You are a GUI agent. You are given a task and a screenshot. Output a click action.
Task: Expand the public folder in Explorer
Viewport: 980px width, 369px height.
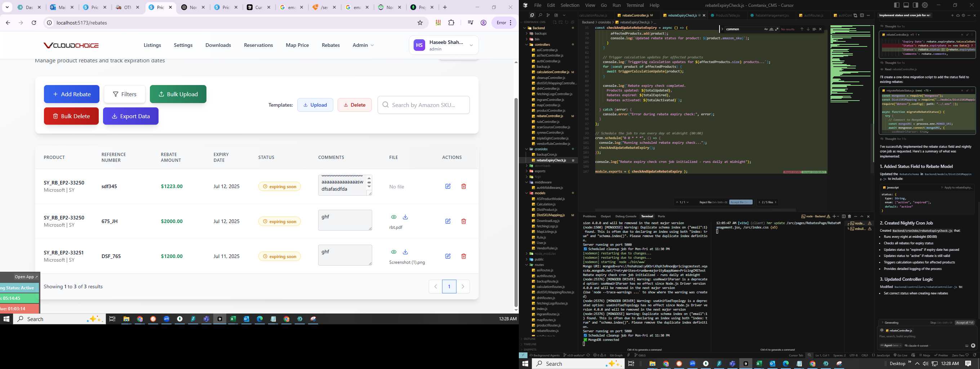coord(539,259)
